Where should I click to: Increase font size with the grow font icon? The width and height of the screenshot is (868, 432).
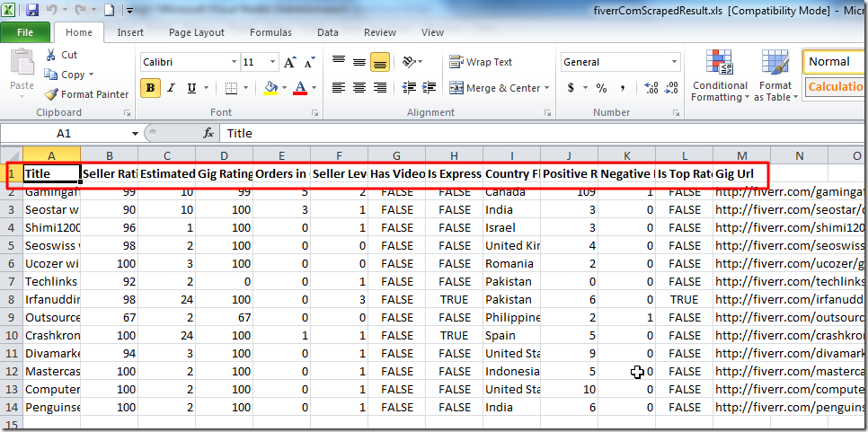289,62
